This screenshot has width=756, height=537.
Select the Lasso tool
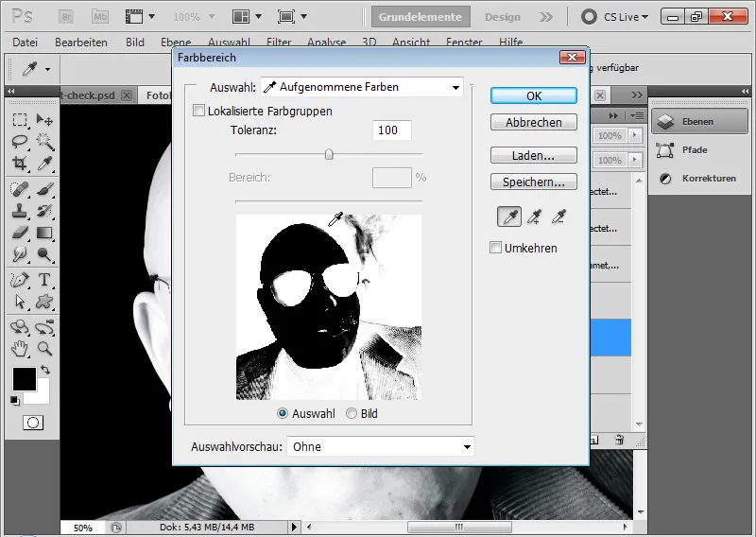[20, 142]
